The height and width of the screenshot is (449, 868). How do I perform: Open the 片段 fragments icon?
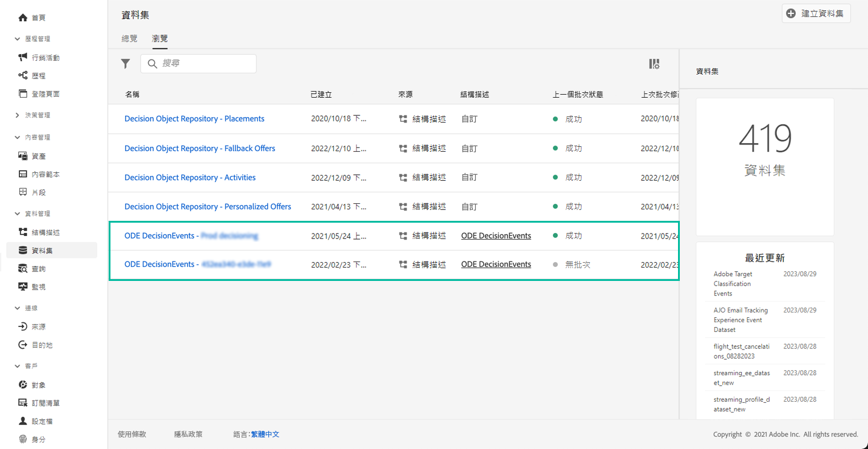click(23, 192)
